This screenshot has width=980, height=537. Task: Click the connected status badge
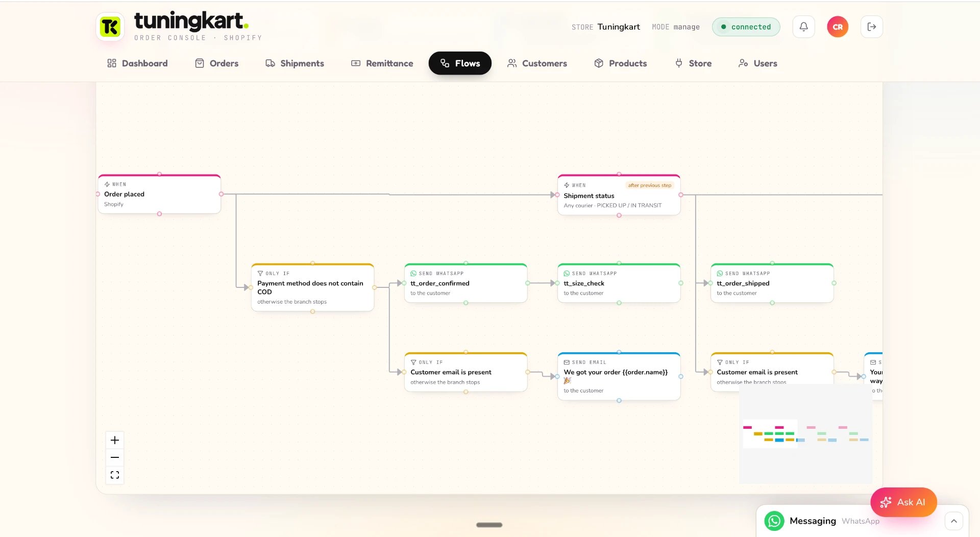pos(746,27)
